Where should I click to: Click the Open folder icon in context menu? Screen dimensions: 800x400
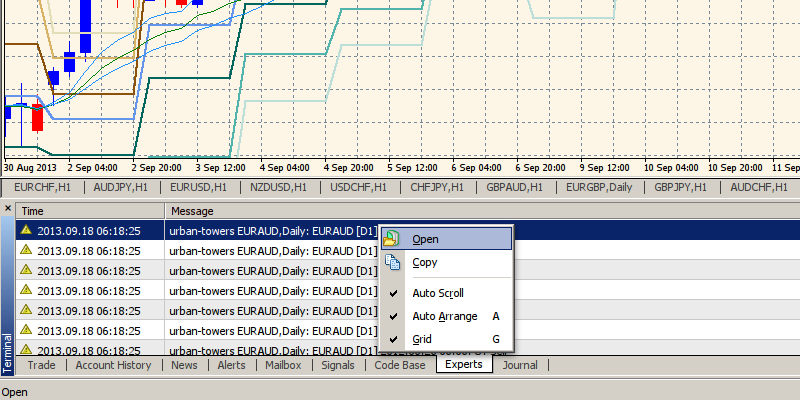click(392, 238)
